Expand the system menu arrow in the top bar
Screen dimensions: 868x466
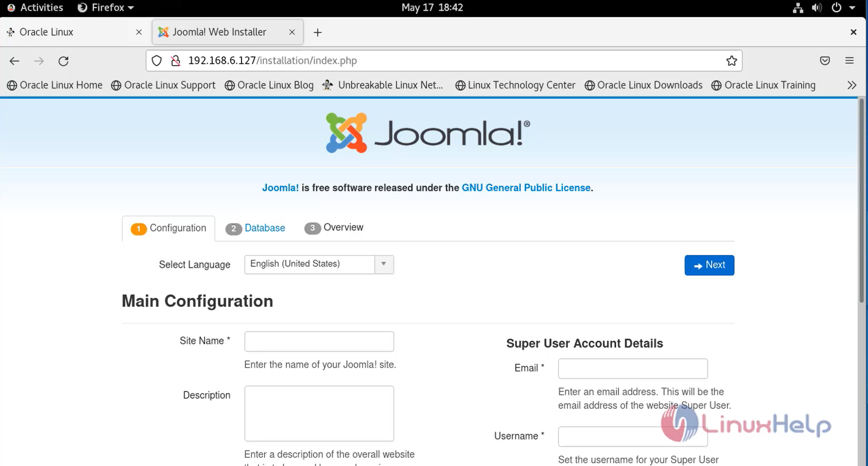point(852,8)
